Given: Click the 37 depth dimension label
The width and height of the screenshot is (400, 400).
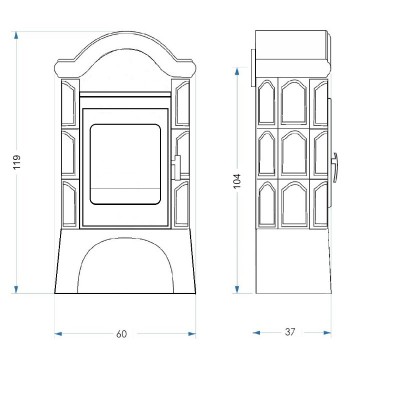Looking at the screenshot, I should [290, 332].
